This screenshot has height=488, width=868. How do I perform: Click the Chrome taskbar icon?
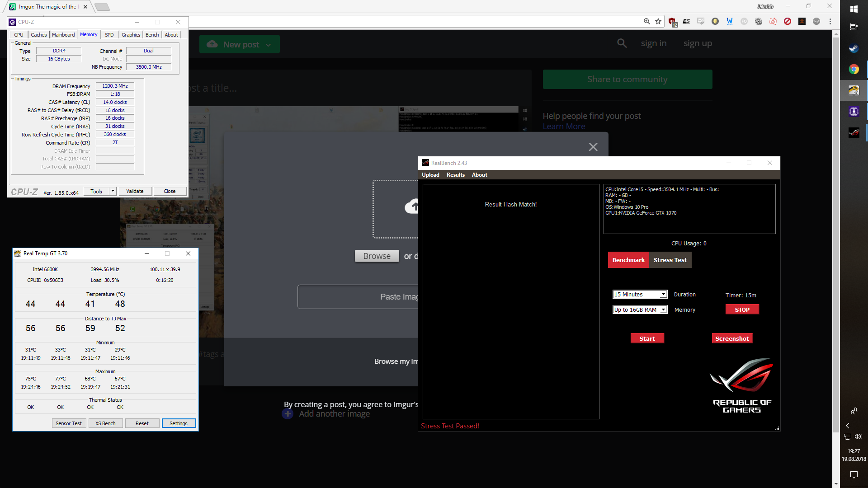(x=854, y=69)
